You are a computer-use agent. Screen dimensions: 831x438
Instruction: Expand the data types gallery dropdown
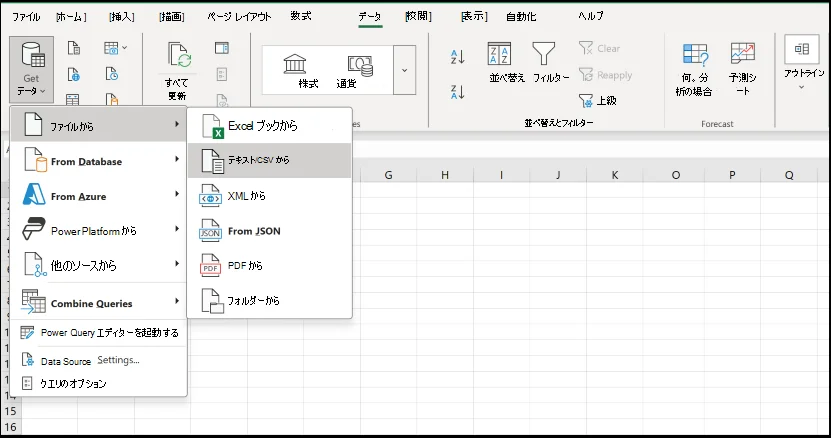tap(404, 70)
